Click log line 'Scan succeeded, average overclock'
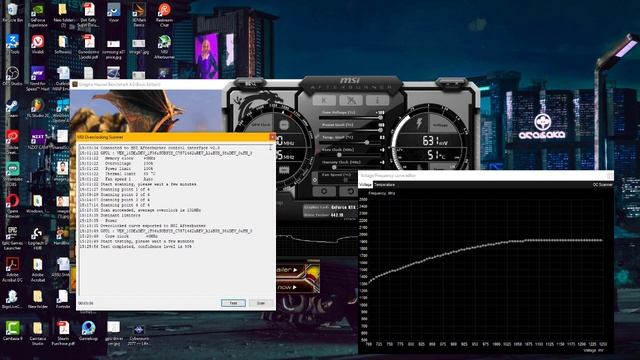 (x=140, y=210)
